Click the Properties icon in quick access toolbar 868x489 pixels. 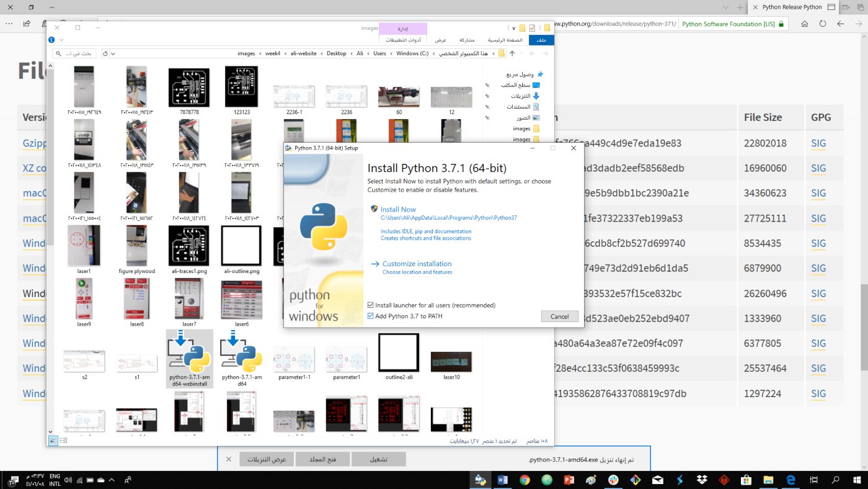(x=532, y=28)
